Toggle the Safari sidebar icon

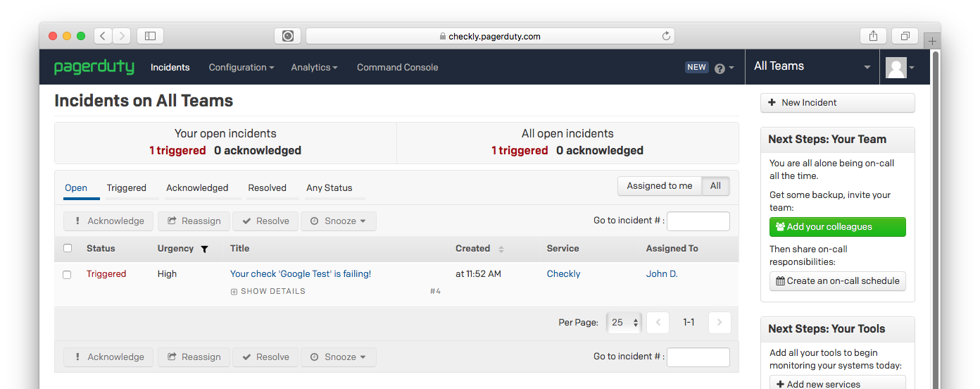[150, 36]
